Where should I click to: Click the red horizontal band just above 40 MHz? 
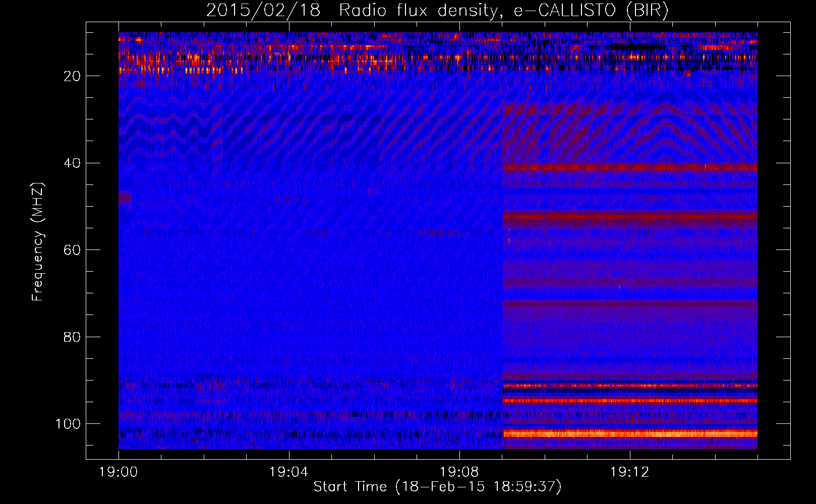pyautogui.click(x=630, y=167)
